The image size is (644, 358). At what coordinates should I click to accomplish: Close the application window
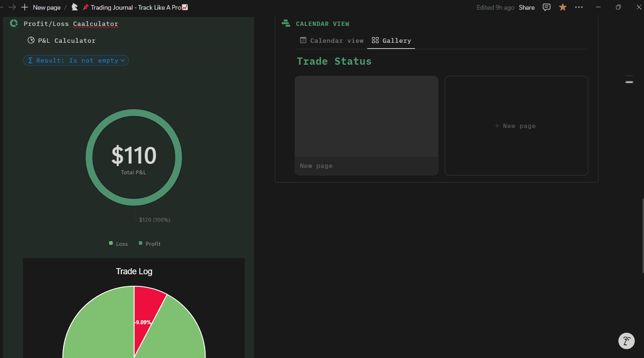tap(639, 7)
